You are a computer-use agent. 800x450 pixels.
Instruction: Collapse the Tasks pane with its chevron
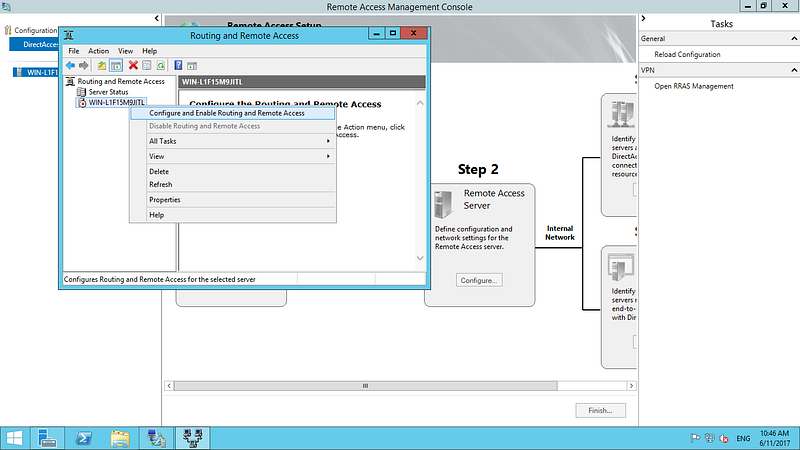643,18
